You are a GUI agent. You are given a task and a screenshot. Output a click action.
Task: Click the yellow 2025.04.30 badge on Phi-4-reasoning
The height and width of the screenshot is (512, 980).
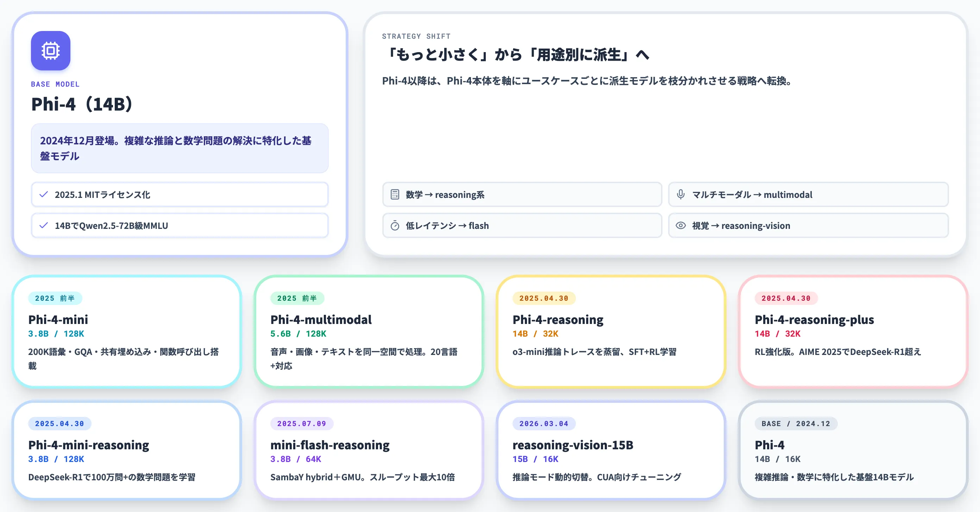click(544, 298)
